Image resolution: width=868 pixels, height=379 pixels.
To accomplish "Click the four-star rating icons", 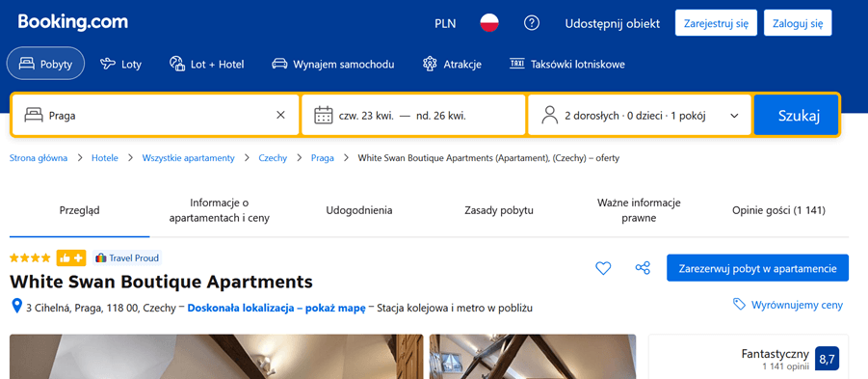I will pos(31,257).
